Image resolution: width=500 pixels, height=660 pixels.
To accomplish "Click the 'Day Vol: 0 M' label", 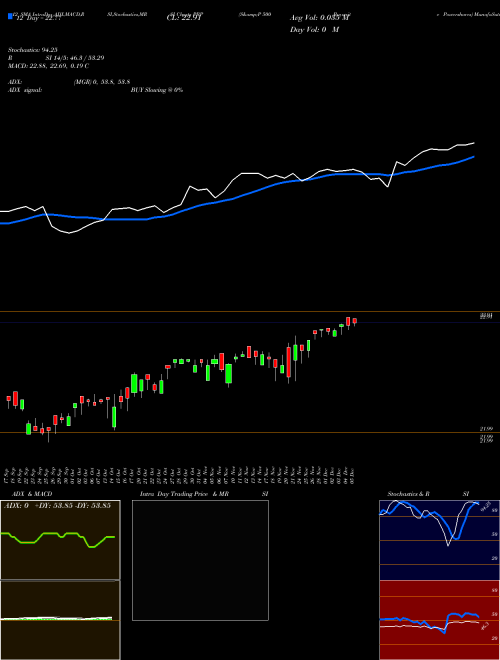I will (314, 30).
